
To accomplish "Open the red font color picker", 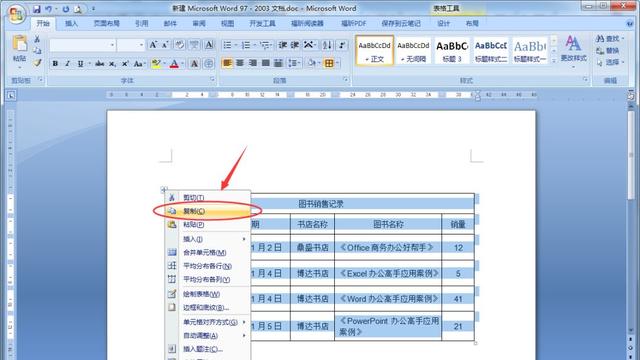I will point(182,63).
